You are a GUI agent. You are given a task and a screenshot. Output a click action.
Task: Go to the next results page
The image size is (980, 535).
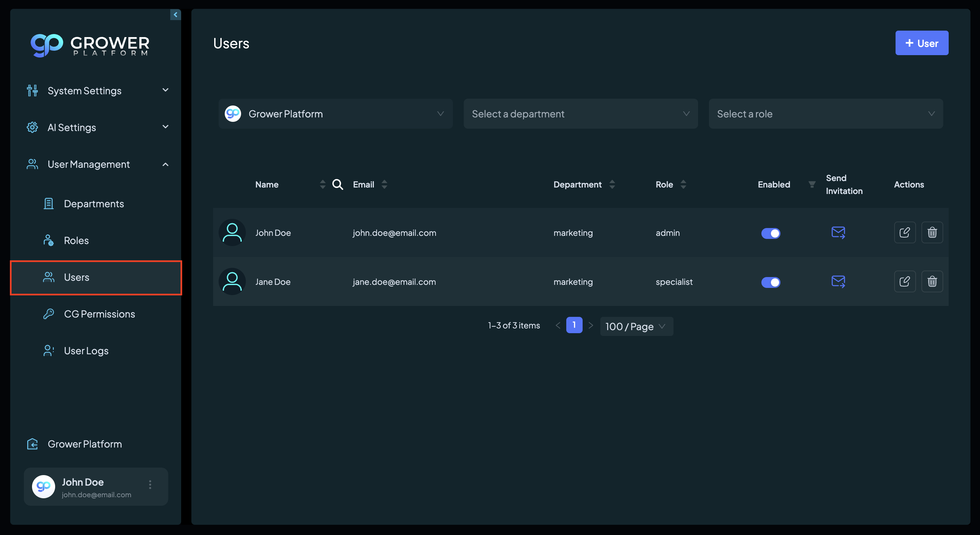[x=590, y=325]
